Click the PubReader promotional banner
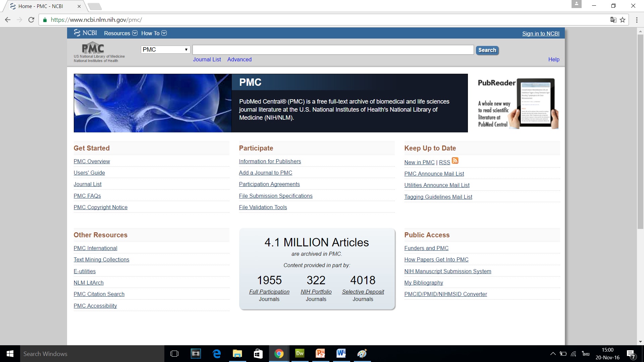The image size is (644, 362). coord(518,103)
